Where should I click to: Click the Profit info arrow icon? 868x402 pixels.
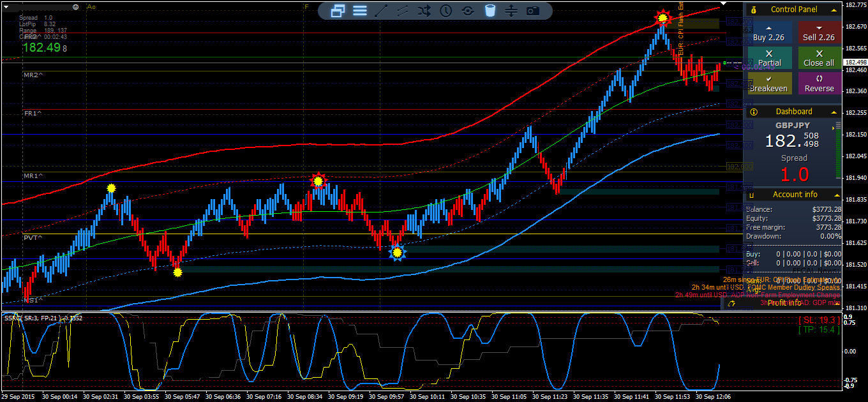[x=731, y=303]
